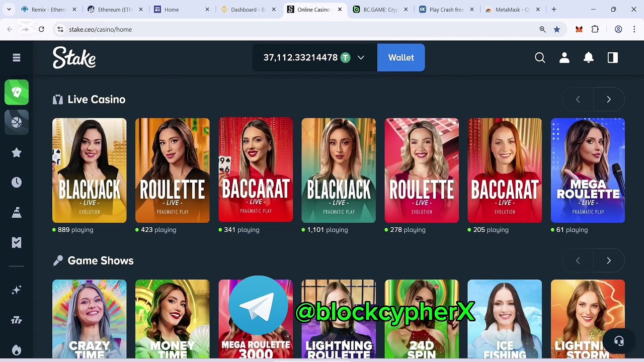Switch to the Ethereum (ETH) tab
644x362 pixels.
point(115,10)
